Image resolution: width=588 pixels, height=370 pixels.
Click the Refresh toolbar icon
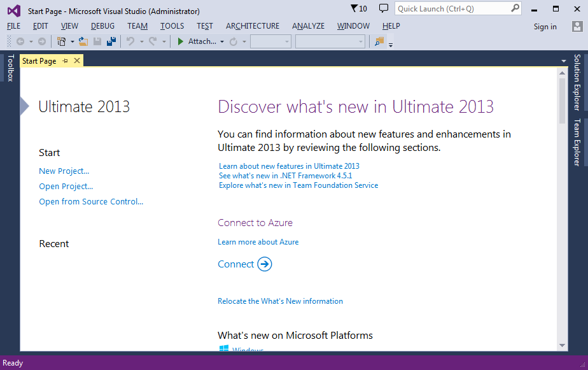tap(234, 41)
